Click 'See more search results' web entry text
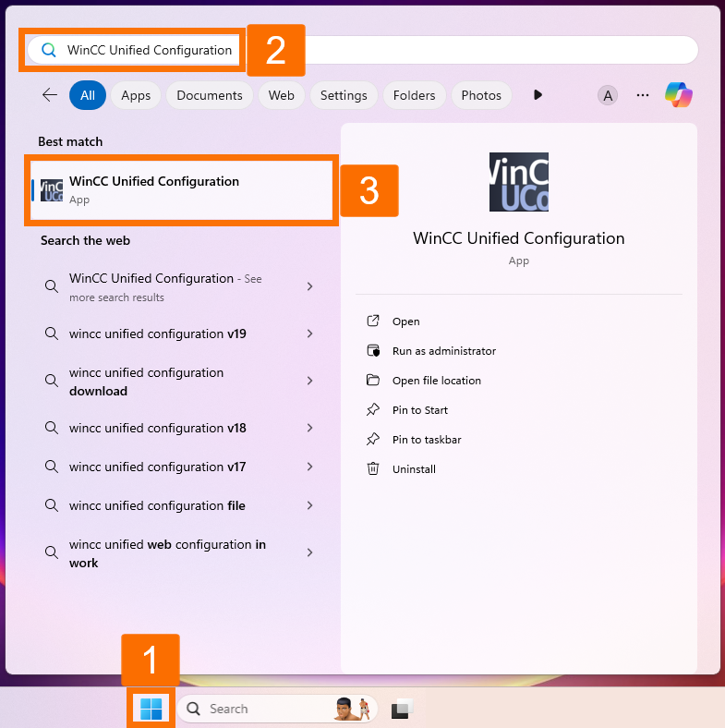The image size is (725, 728). click(165, 287)
